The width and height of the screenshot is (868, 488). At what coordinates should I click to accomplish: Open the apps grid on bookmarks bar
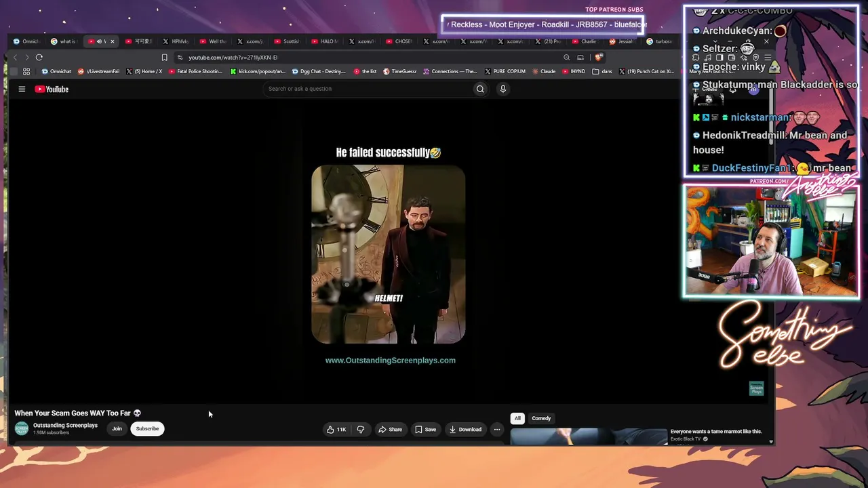(26, 71)
